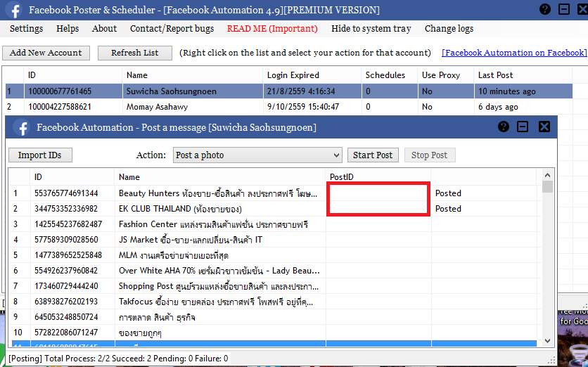The image size is (588, 367).
Task: Select group row Shopping Post
Action: tap(273, 286)
